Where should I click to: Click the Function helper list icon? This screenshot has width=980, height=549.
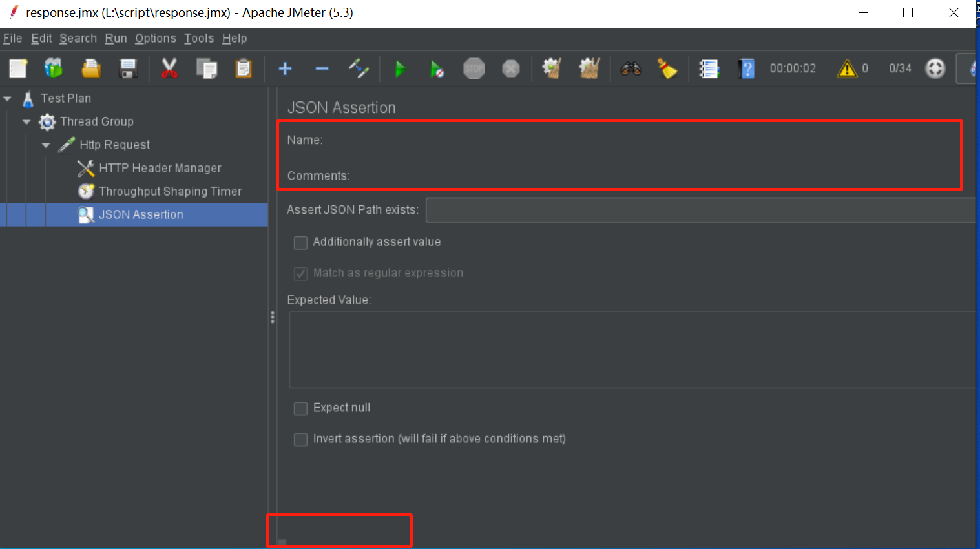point(709,68)
